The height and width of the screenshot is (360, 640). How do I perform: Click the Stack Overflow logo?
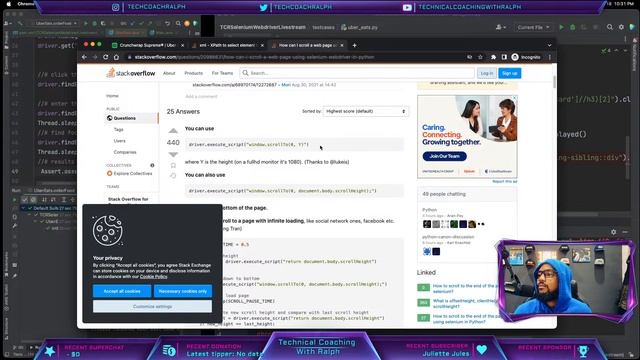click(131, 73)
